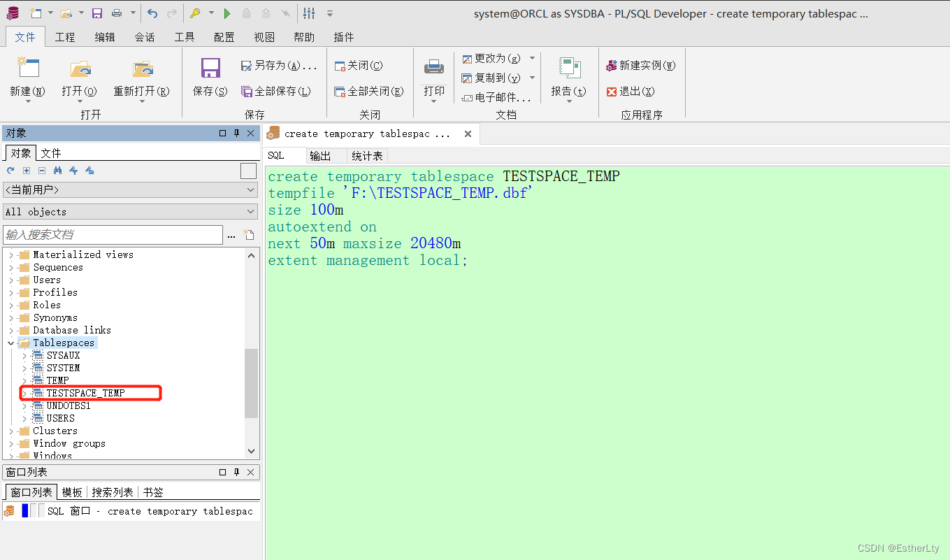This screenshot has width=950, height=560.
Task: Click the new-document icon beside search box
Action: (x=249, y=235)
